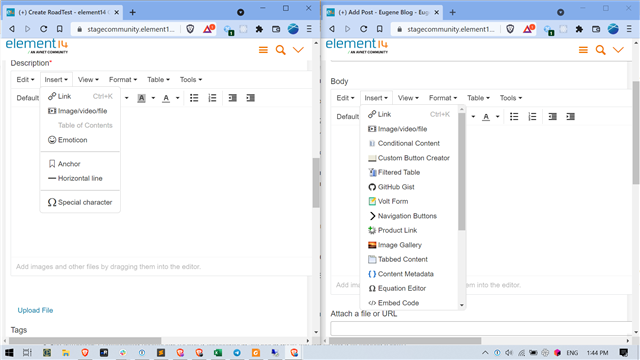640x360 pixels.
Task: Open text color dropdown arrow in Description toolbar
Action: click(x=178, y=98)
